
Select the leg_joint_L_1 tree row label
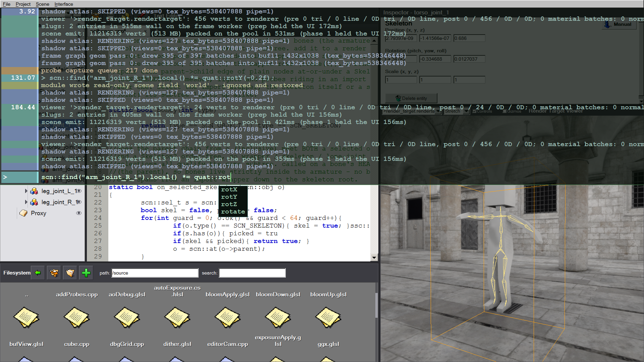click(59, 191)
